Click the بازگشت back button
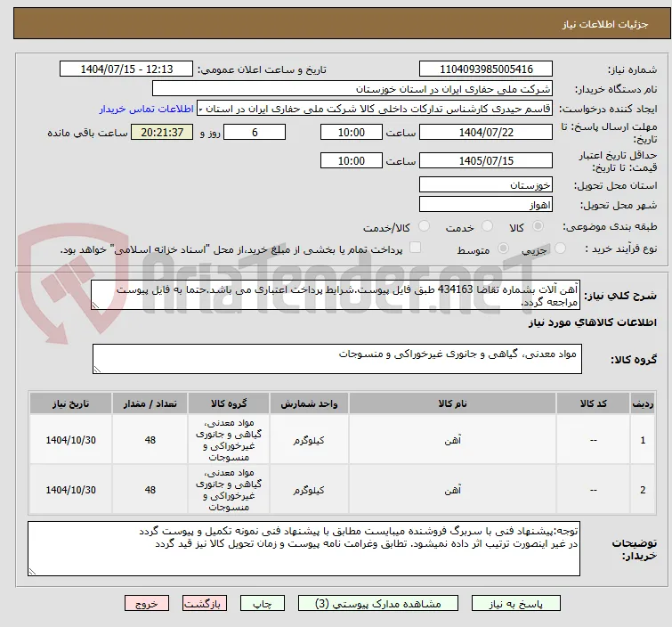This screenshot has width=672, height=627. pos(205,604)
